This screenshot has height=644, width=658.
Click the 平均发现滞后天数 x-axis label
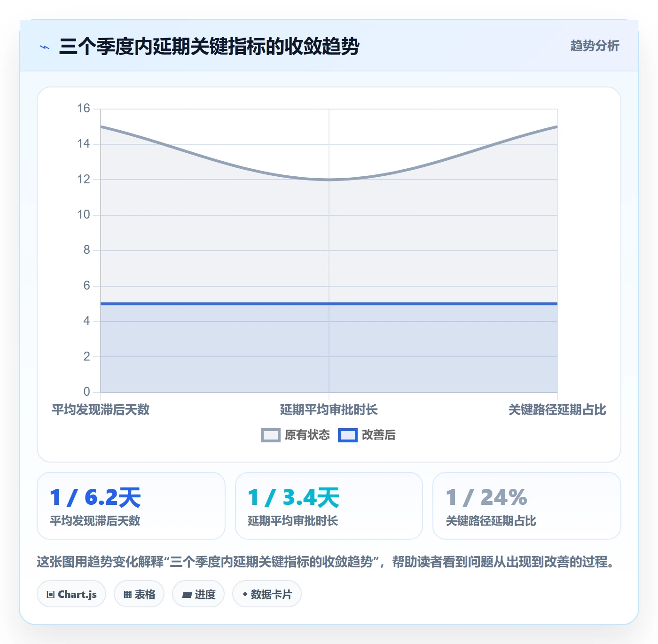coord(101,410)
